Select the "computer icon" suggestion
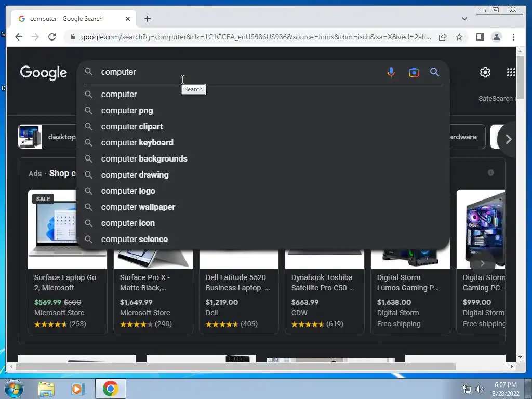The image size is (532, 399). 263,223
